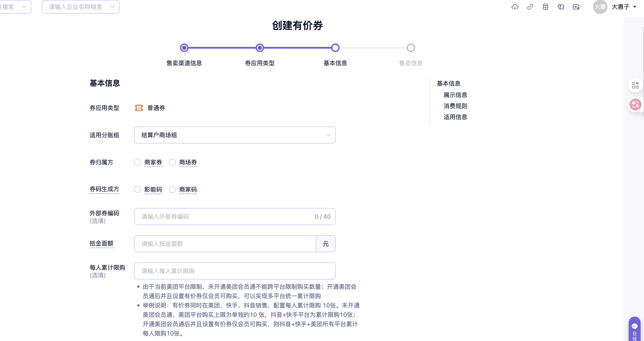Expand the 适用分账组 dropdown
This screenshot has height=341, width=644.
tap(235, 135)
